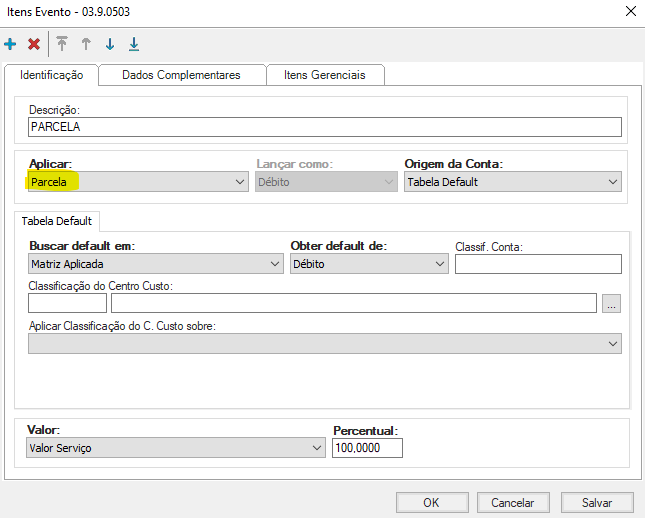Screen dimensions: 645x518
Task: Click the Centro Custo code field
Action: (67, 303)
